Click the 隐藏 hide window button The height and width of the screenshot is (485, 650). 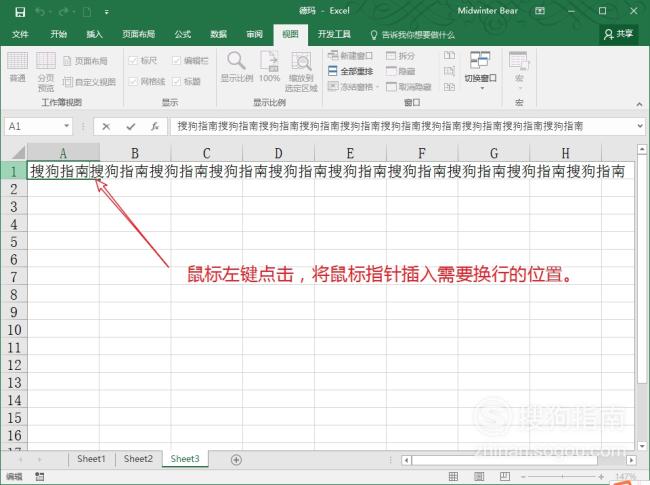tap(400, 71)
